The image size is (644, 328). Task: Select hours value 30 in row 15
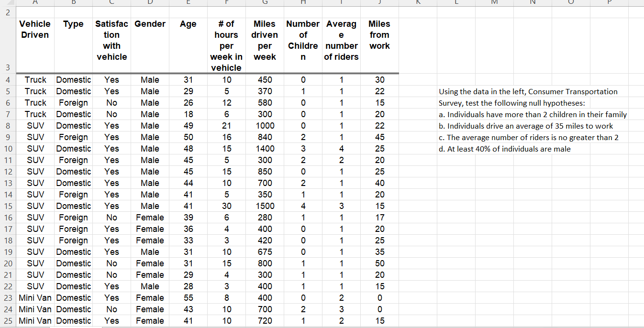pos(226,206)
